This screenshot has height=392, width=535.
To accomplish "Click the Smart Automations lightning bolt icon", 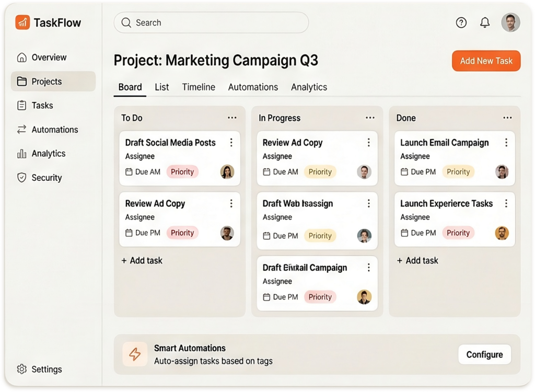I will click(x=135, y=354).
